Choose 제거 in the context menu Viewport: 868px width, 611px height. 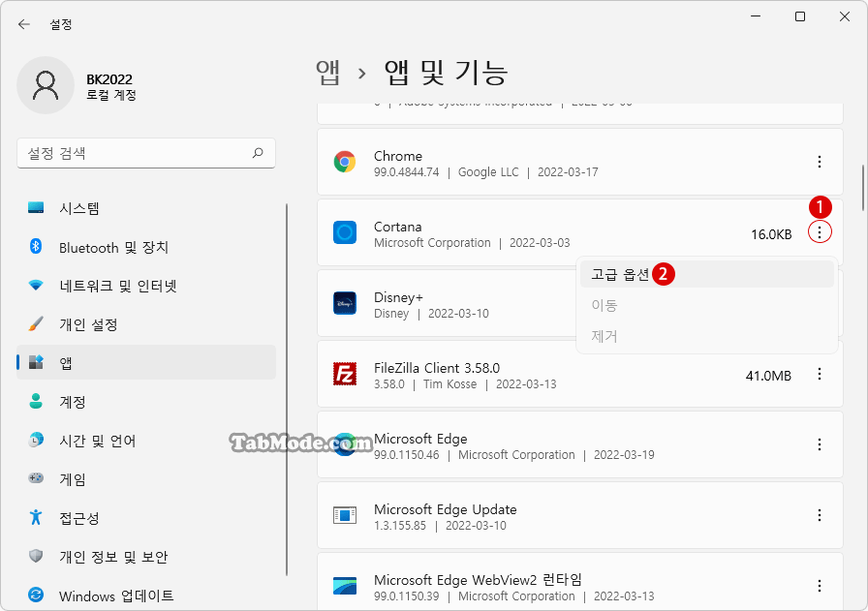[x=707, y=336]
